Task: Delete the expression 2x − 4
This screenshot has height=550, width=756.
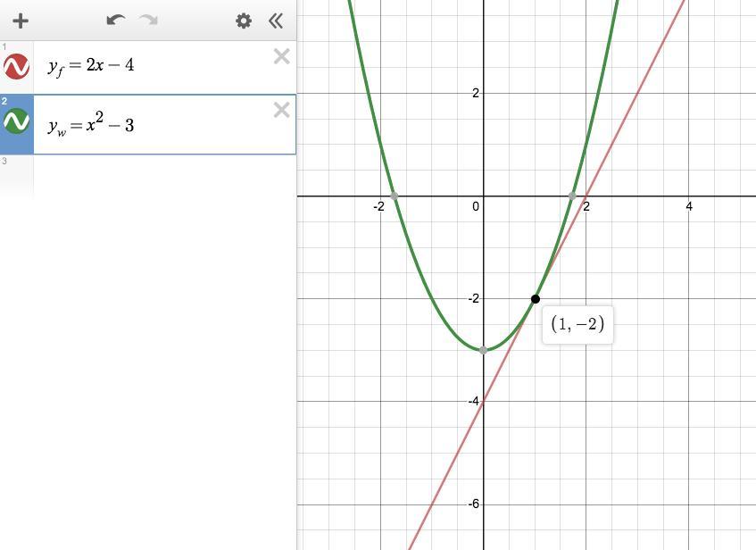Action: tap(281, 56)
